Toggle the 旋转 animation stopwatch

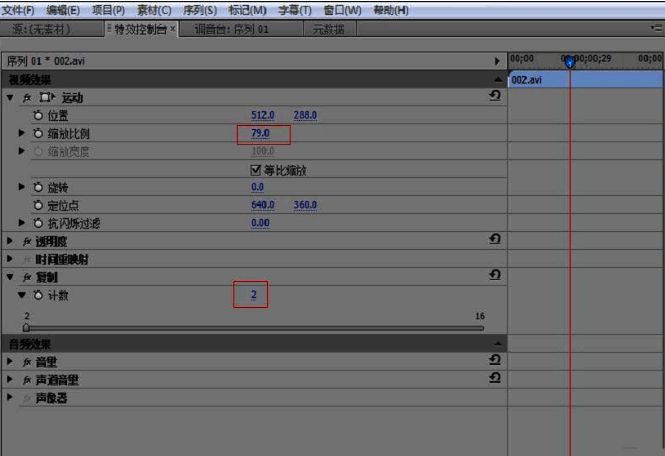coord(38,187)
